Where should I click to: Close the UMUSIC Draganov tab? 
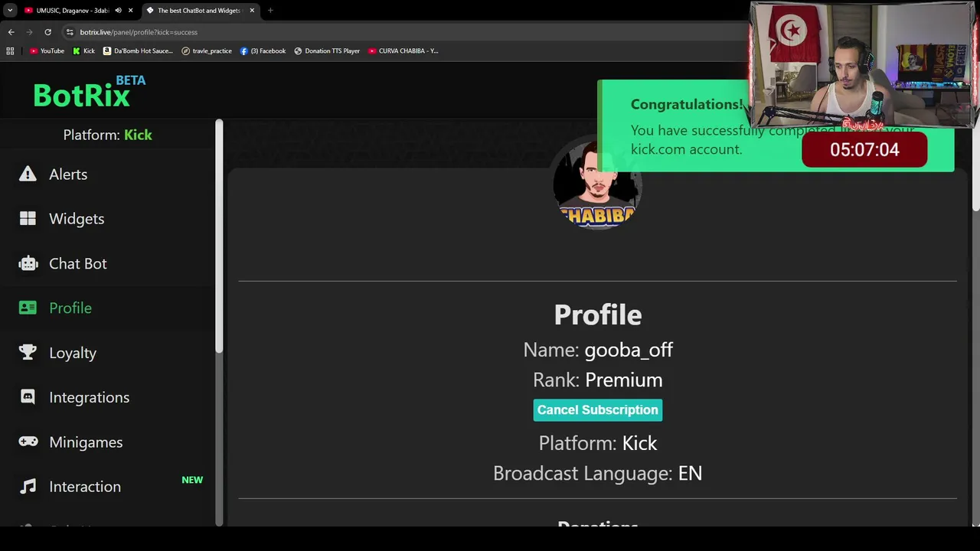click(x=130, y=11)
